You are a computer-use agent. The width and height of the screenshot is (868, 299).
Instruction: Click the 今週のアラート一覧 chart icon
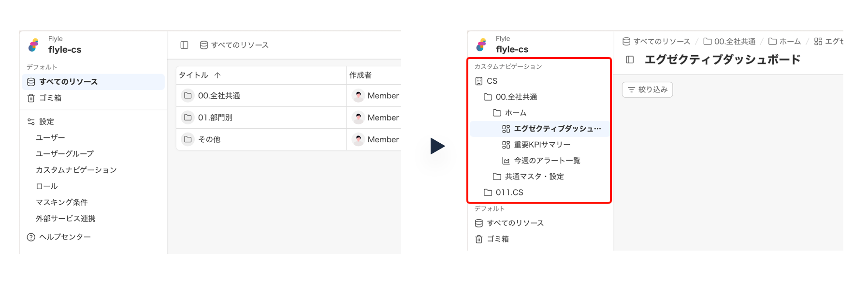506,161
